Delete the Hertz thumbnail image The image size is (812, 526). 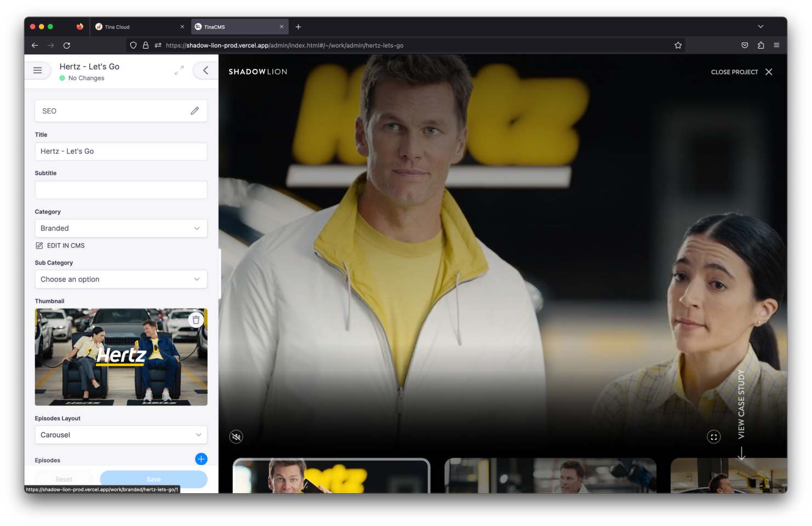[x=196, y=320]
